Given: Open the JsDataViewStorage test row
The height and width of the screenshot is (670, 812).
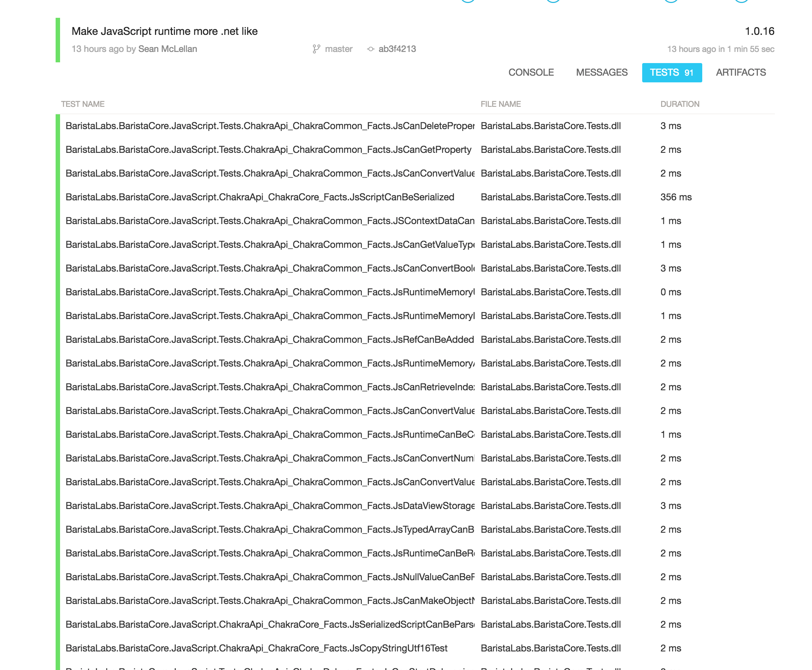Looking at the screenshot, I should click(415, 506).
